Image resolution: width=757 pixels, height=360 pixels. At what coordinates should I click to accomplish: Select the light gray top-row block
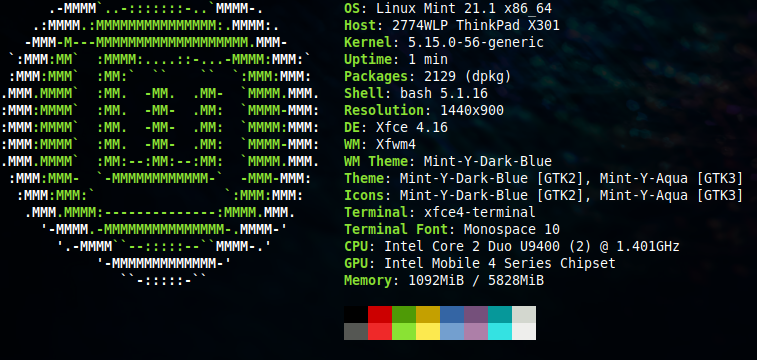point(524,314)
